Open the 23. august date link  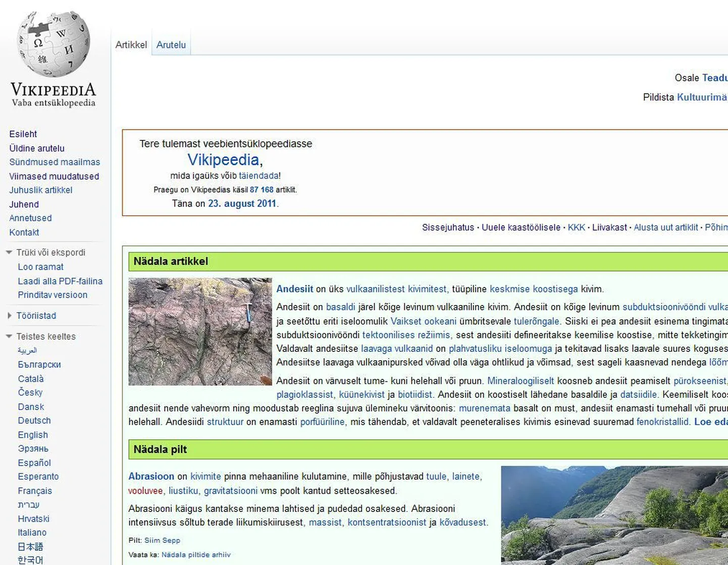(231, 203)
